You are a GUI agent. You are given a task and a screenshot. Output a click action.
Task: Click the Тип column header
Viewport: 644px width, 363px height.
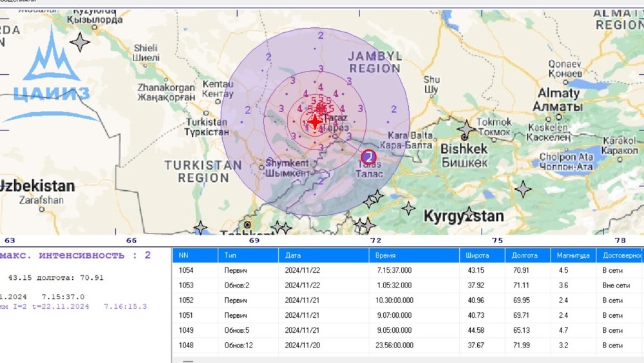click(230, 255)
